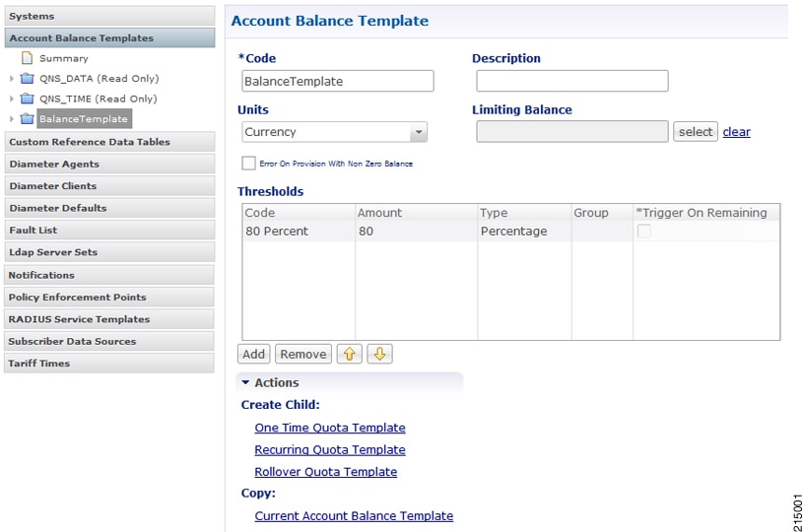
Task: Open the Policy Enforcement Points section
Action: pos(109,297)
